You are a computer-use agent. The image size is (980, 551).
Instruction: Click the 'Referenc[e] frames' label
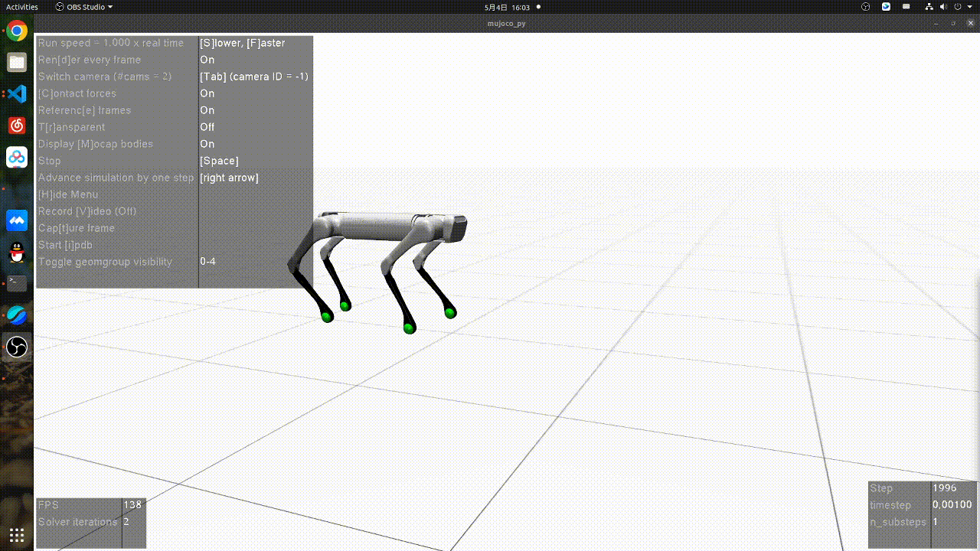pos(84,110)
